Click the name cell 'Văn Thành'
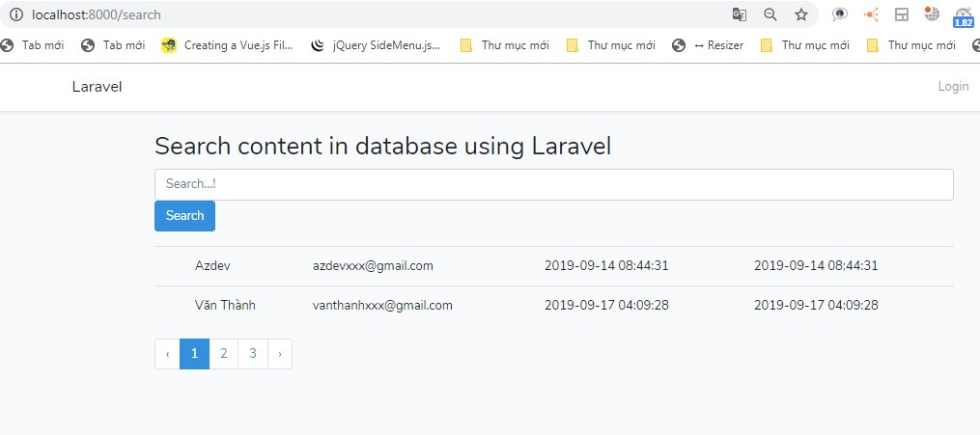Image resolution: width=980 pixels, height=435 pixels. coord(225,305)
